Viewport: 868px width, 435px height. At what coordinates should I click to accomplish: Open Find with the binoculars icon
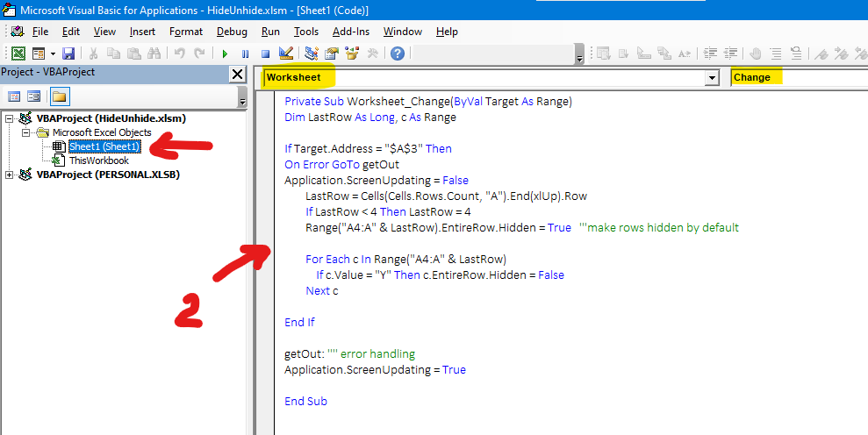[154, 53]
